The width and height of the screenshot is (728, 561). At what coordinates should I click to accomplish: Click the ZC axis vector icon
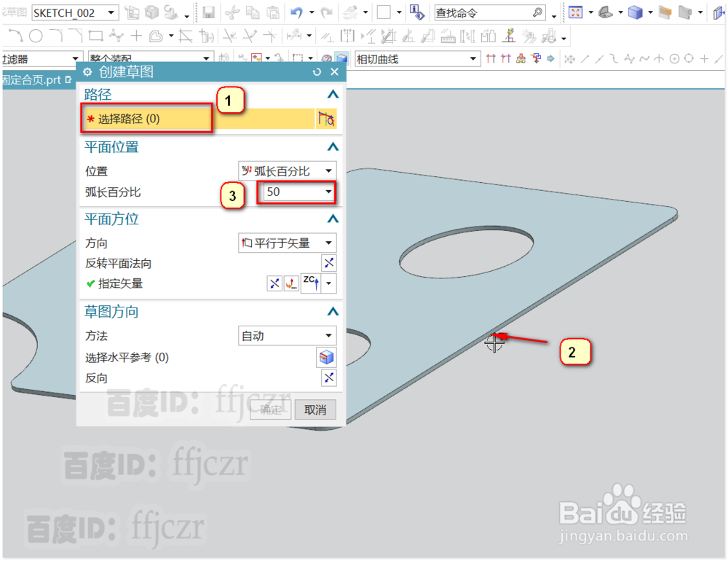pyautogui.click(x=311, y=283)
